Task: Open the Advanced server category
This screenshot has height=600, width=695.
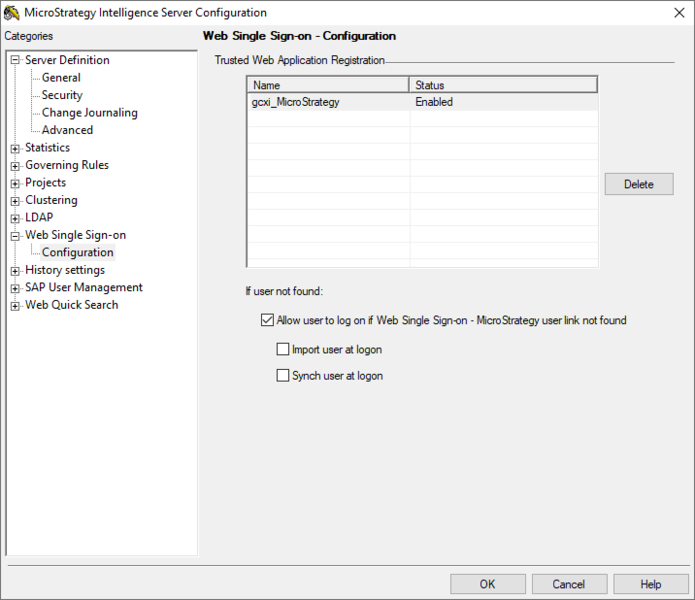Action: [x=67, y=130]
